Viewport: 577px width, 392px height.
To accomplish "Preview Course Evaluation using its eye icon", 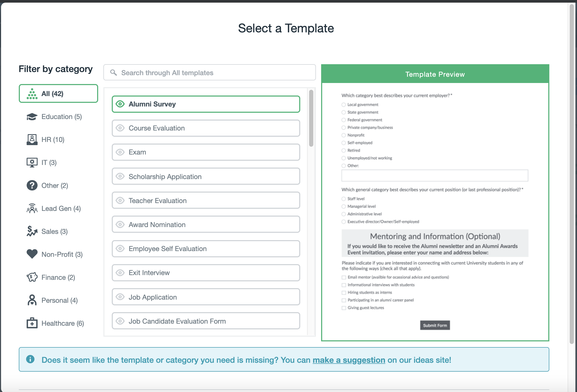I will [x=120, y=128].
